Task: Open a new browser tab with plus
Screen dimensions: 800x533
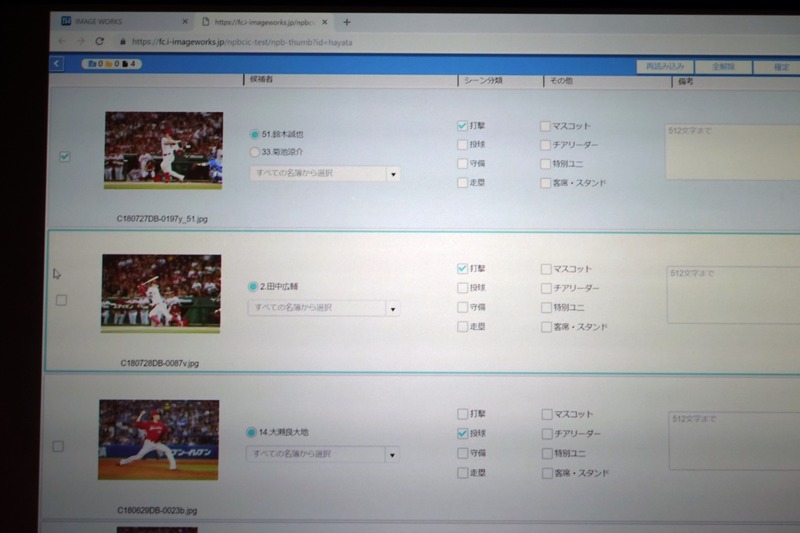Action: [x=347, y=22]
